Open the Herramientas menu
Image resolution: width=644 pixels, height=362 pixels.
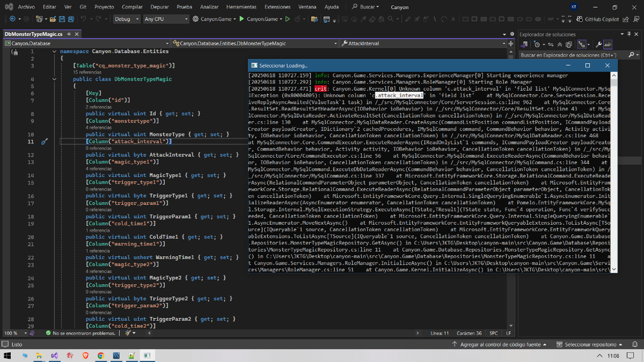(x=241, y=7)
